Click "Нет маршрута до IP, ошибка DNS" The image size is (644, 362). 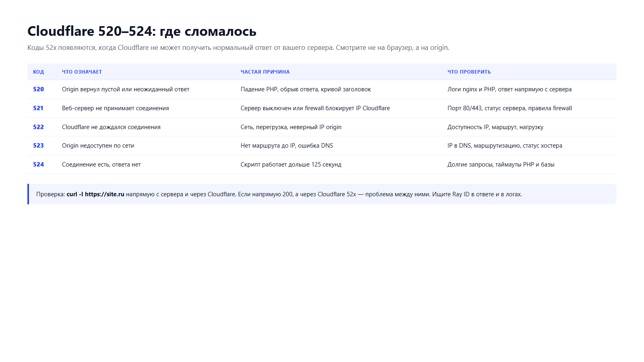287,146
